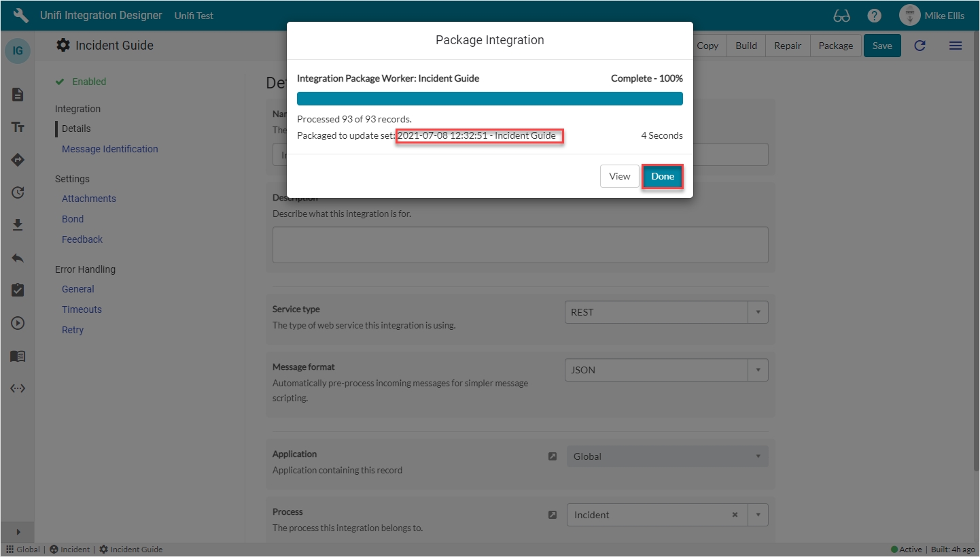Click the glasses icon in header
Viewport: 980px width, 557px height.
click(841, 16)
